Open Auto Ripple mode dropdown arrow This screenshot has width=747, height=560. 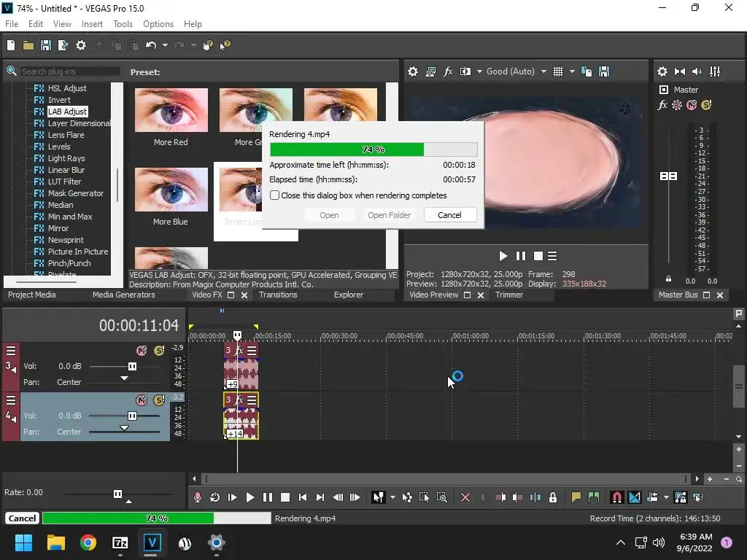(666, 497)
